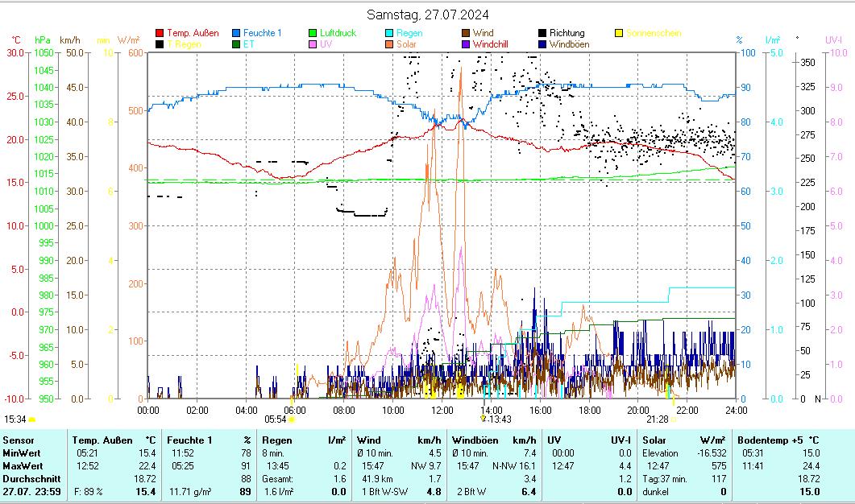Image resolution: width=855 pixels, height=504 pixels.
Task: Click the dark blue Windböen legend square
Action: click(542, 44)
